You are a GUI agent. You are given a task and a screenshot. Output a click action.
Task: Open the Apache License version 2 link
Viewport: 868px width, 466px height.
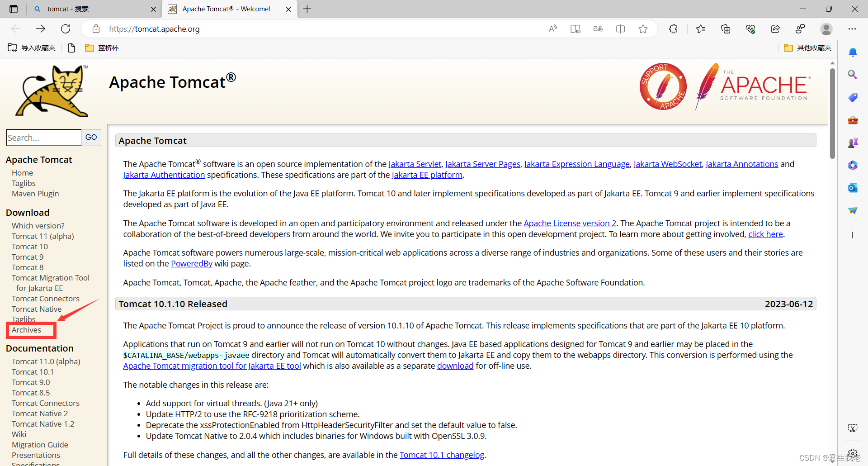tap(570, 223)
